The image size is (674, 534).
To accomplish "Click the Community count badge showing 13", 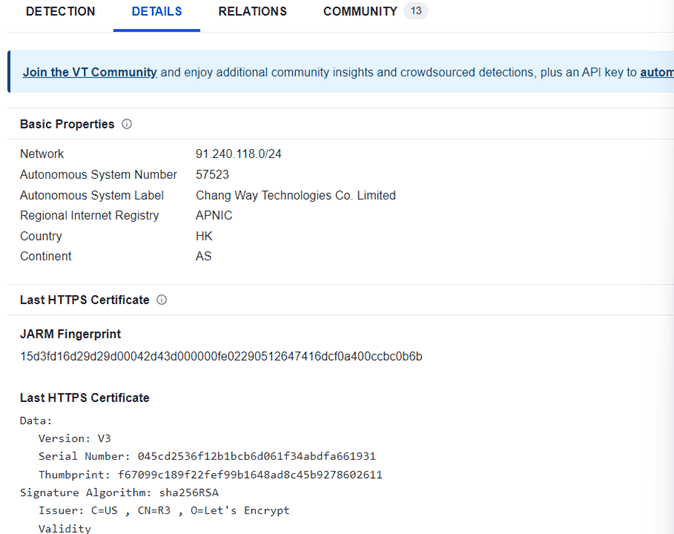I will pyautogui.click(x=416, y=12).
